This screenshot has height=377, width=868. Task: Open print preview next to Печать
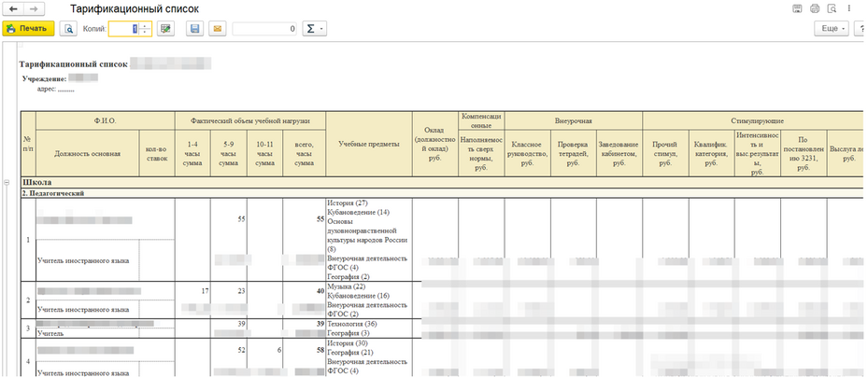point(68,29)
